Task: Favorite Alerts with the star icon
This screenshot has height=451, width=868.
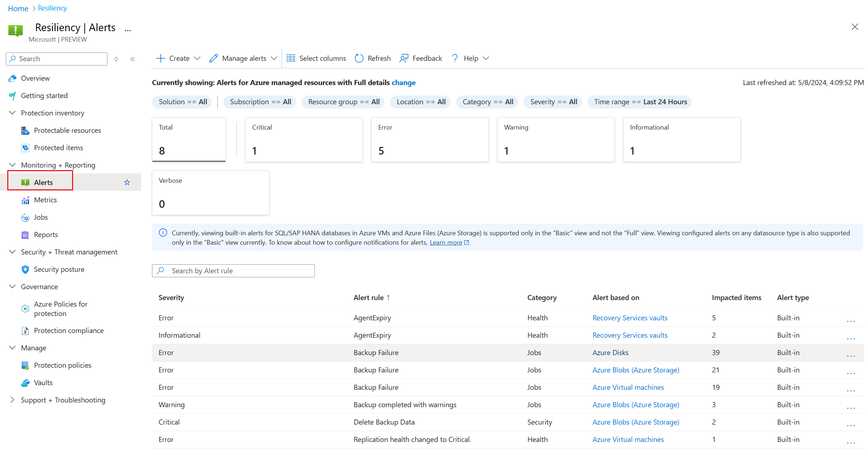Action: (x=127, y=182)
